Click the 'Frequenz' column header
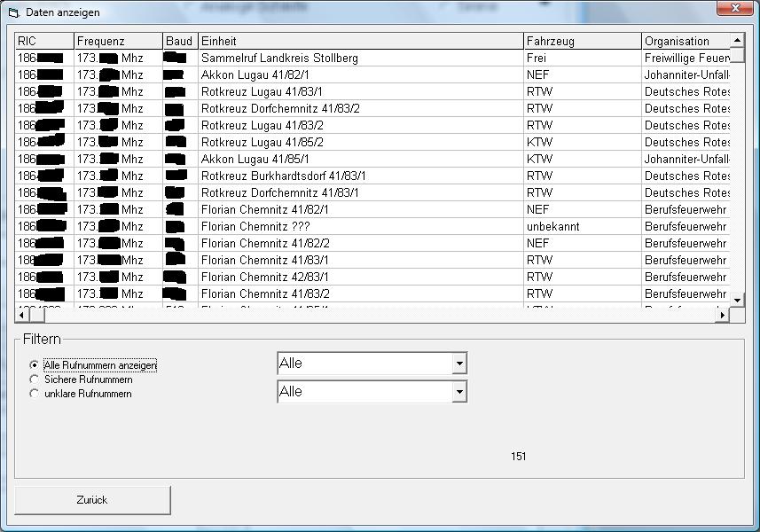The image size is (760, 532). (118, 41)
